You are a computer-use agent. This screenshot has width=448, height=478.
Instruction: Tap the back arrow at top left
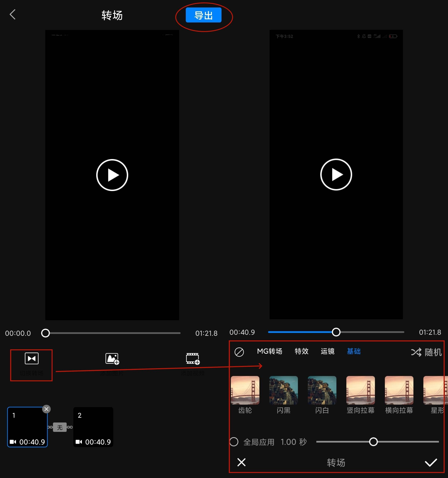pos(12,15)
